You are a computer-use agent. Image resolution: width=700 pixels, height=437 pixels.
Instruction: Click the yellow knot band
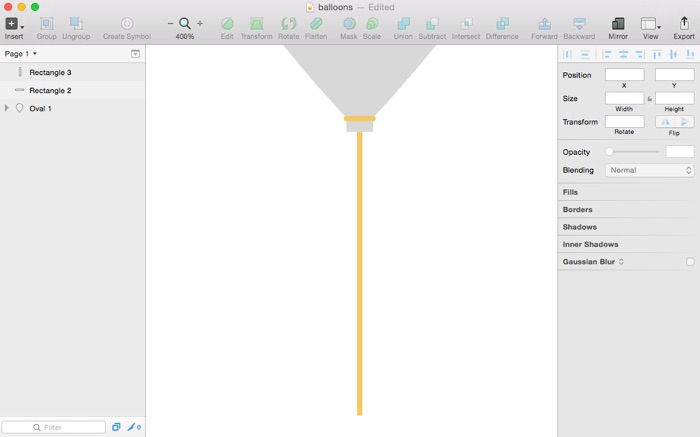pos(359,118)
